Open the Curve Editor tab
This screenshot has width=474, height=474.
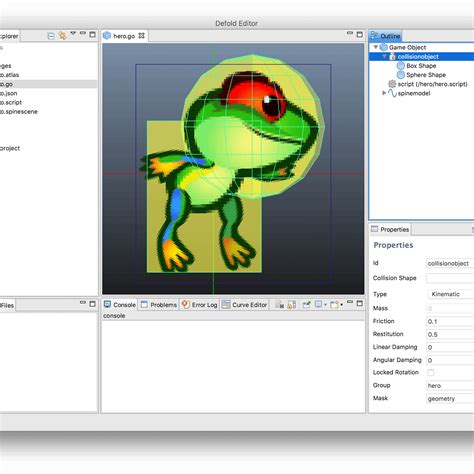244,305
